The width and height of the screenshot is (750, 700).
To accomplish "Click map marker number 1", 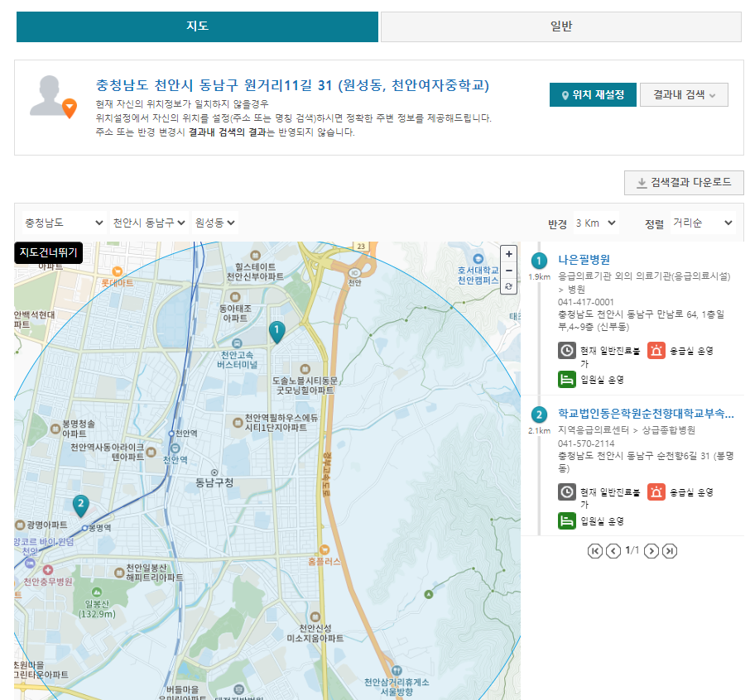I will (277, 332).
